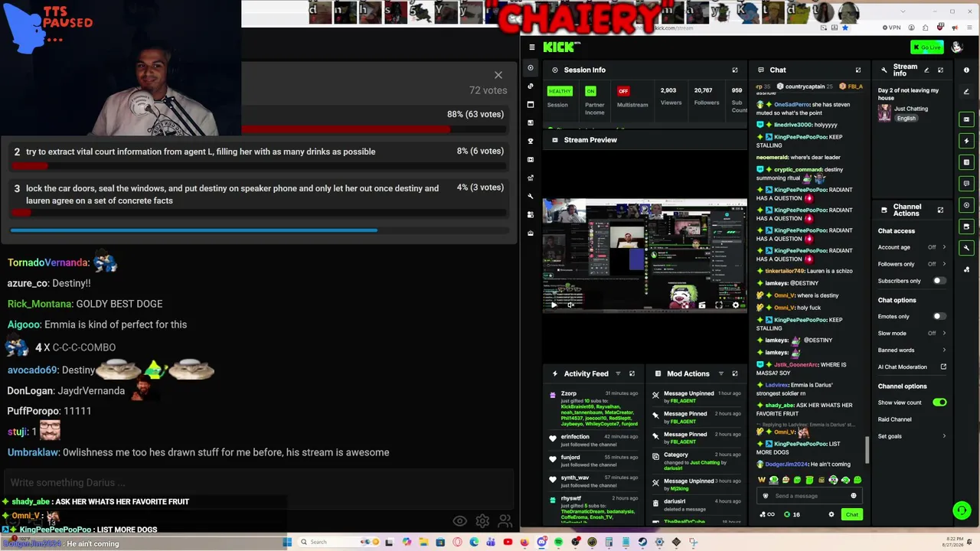Open the users icon below left chat
Viewport: 980px width, 551px height.
point(505,522)
